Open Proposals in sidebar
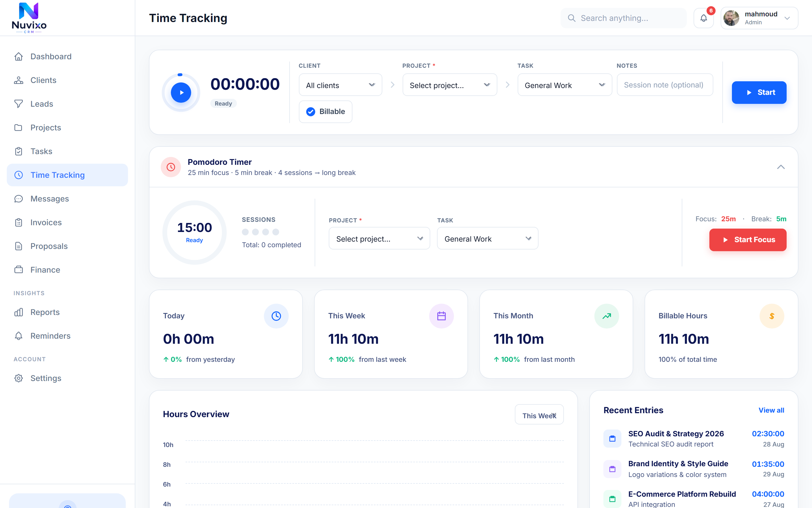Screen dimensions: 812x508 point(67,246)
